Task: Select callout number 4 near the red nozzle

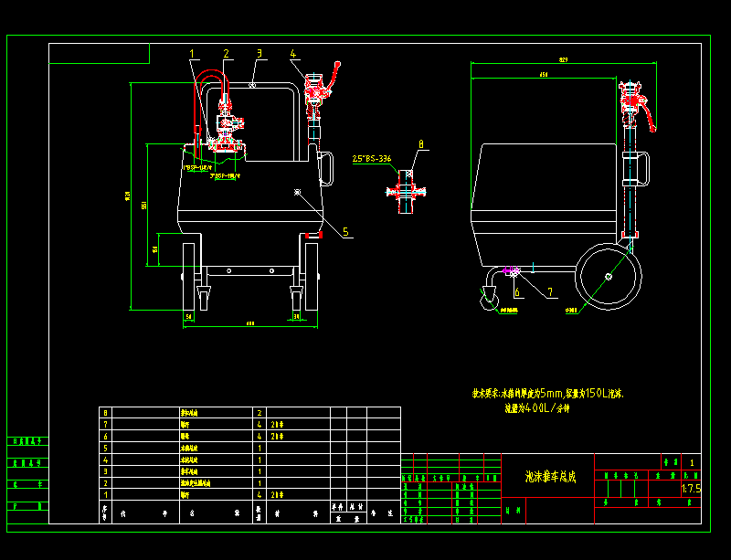Action: (x=293, y=53)
